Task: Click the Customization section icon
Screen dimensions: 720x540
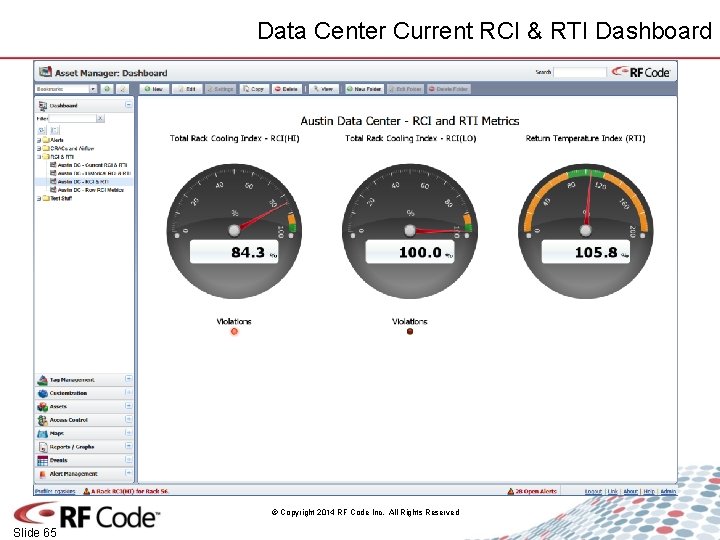Action: coord(43,393)
